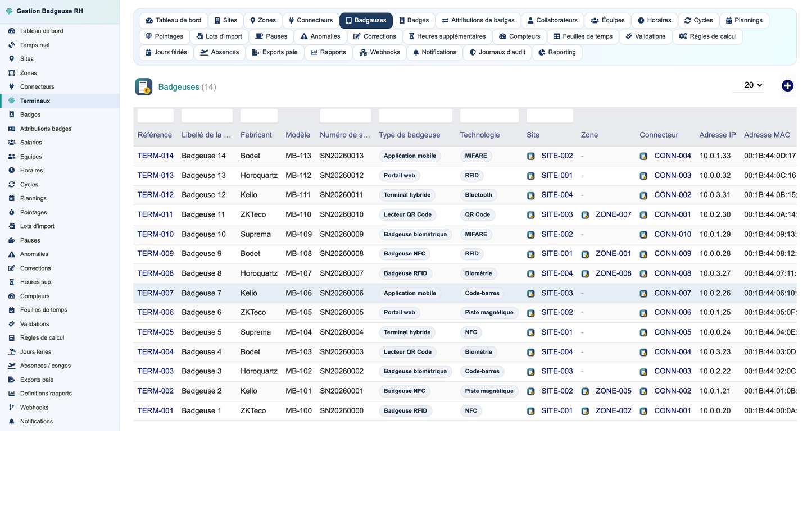Image resolution: width=812 pixels, height=507 pixels.
Task: Sort by the Modèle column header
Action: 298,135
